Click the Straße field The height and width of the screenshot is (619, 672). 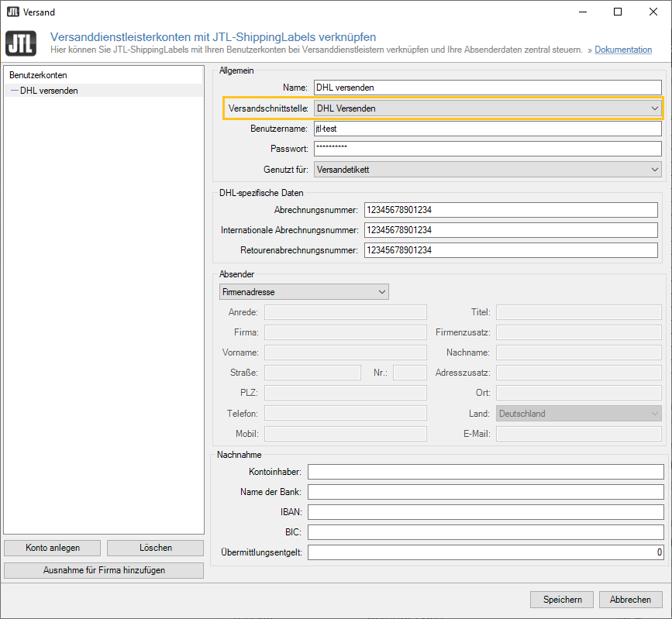(312, 373)
